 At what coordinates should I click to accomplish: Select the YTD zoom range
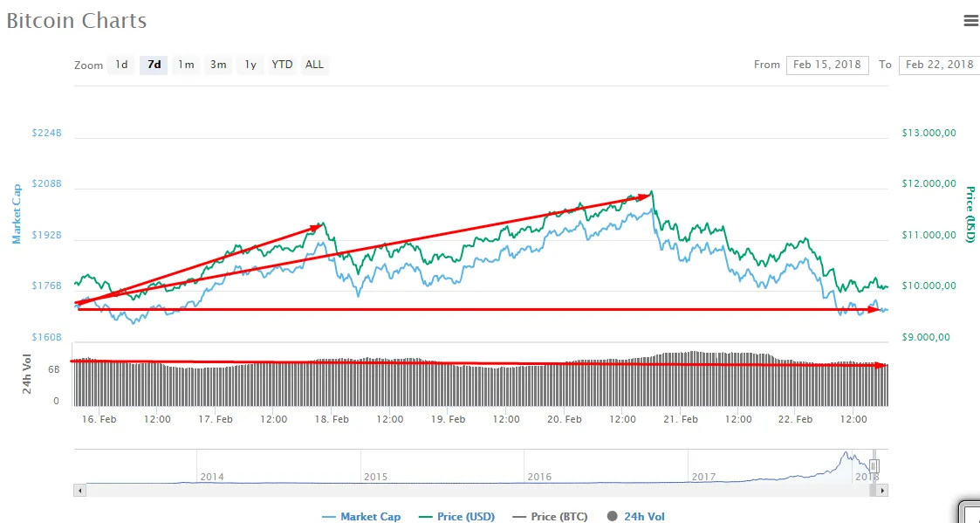(x=282, y=65)
